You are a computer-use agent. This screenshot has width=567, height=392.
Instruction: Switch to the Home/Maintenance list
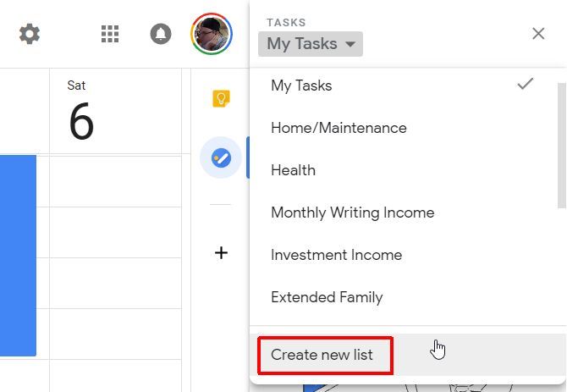pos(339,128)
